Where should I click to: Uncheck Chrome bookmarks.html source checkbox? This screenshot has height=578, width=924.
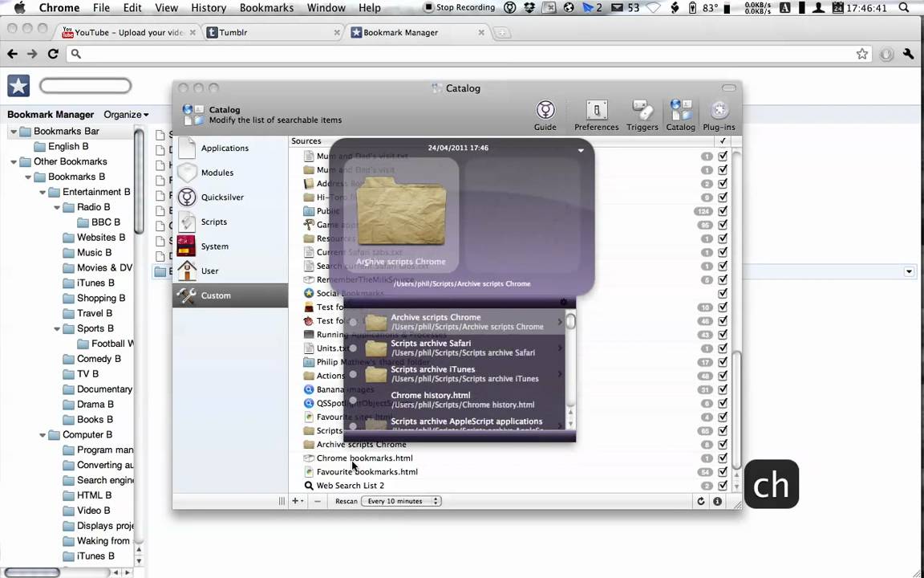[723, 458]
